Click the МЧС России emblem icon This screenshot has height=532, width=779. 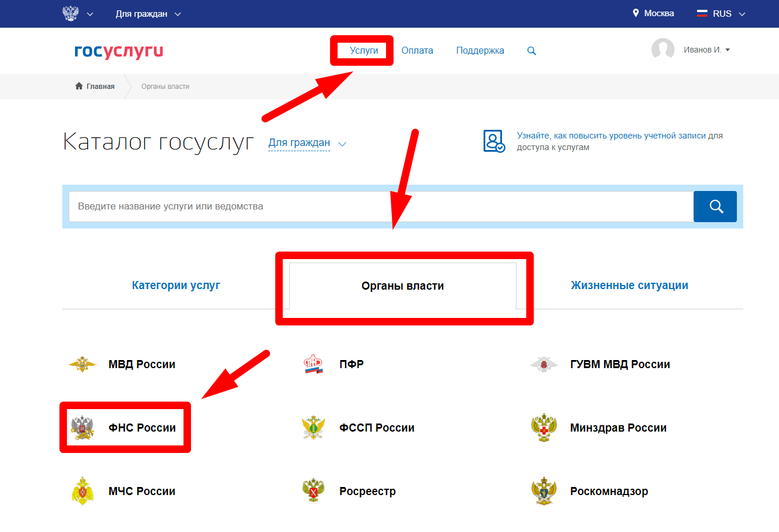click(83, 491)
